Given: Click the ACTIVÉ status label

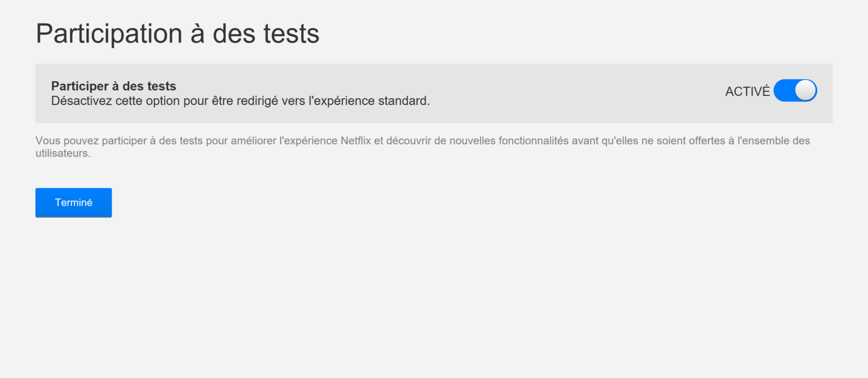Looking at the screenshot, I should coord(747,91).
